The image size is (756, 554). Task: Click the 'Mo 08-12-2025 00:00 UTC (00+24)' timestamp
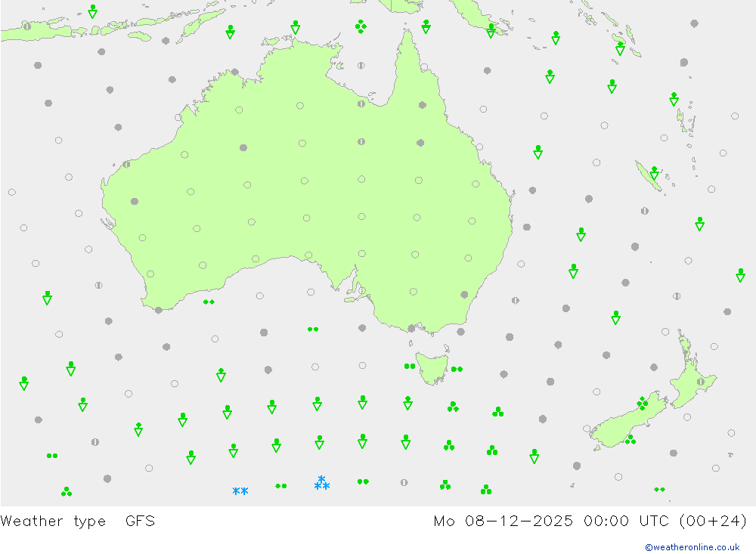tap(590, 522)
